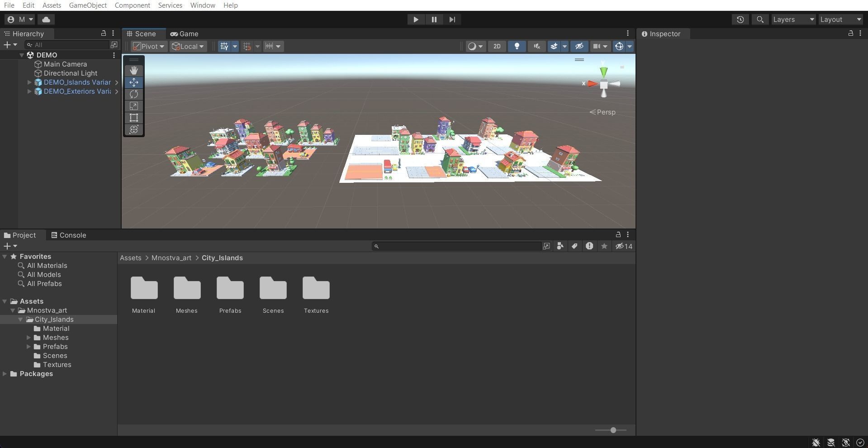
Task: Toggle 2D view mode
Action: pos(497,46)
